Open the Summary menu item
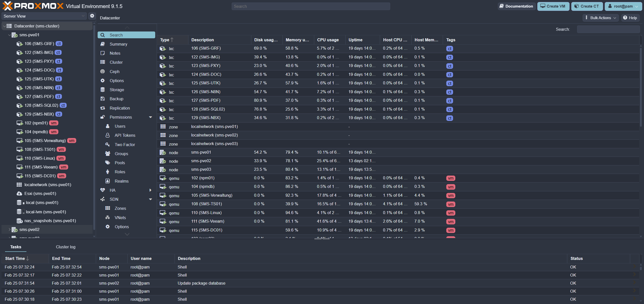This screenshot has width=644, height=304. point(118,44)
